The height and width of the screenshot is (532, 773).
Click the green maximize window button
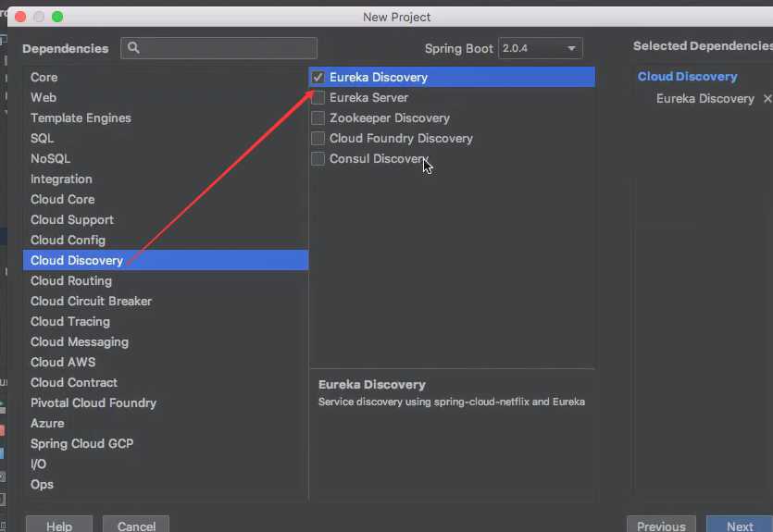57,17
